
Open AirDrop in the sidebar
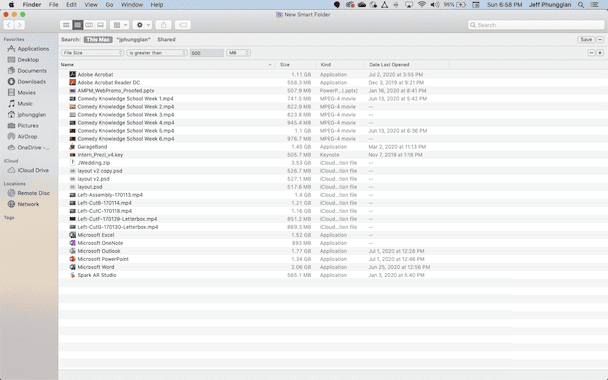(x=22, y=136)
